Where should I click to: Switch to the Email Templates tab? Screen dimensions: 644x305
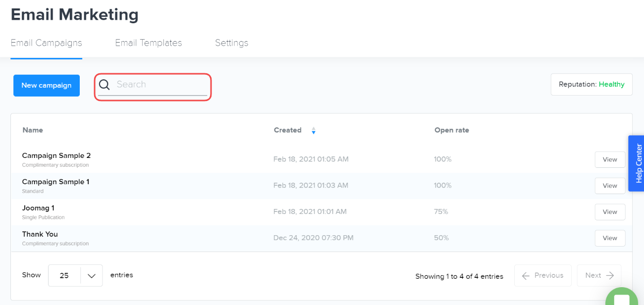tap(148, 43)
